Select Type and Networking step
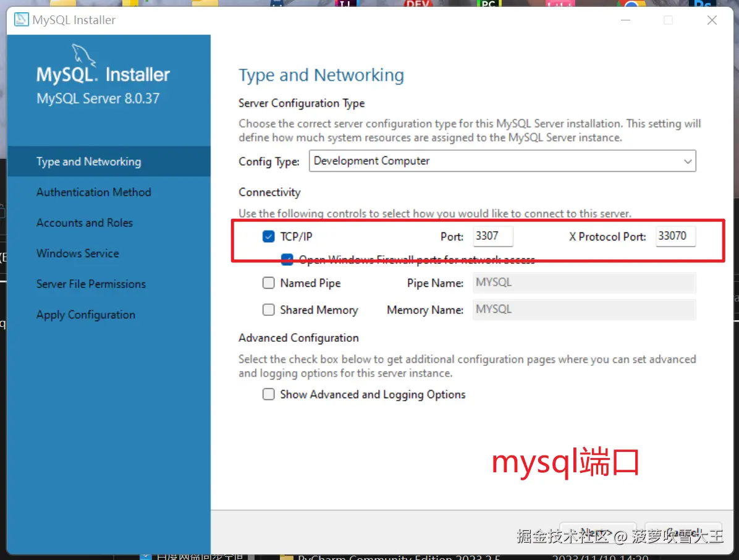 (x=109, y=161)
